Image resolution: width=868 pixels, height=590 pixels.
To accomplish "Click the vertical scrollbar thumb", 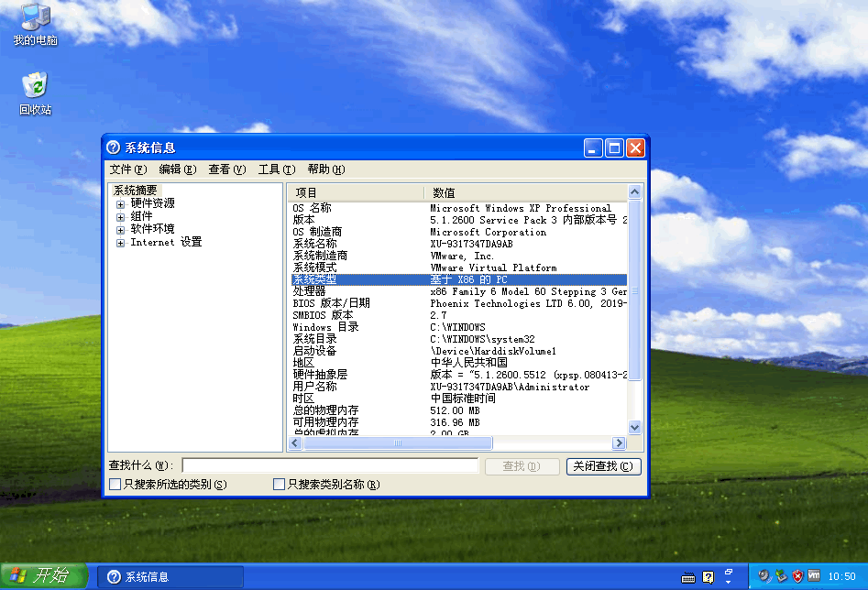I will [x=634, y=290].
